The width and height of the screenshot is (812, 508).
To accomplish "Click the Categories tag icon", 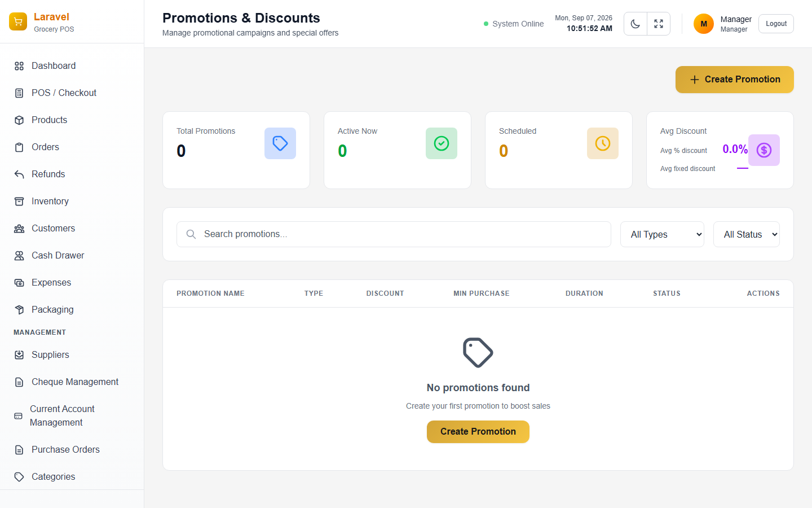I will tap(19, 477).
